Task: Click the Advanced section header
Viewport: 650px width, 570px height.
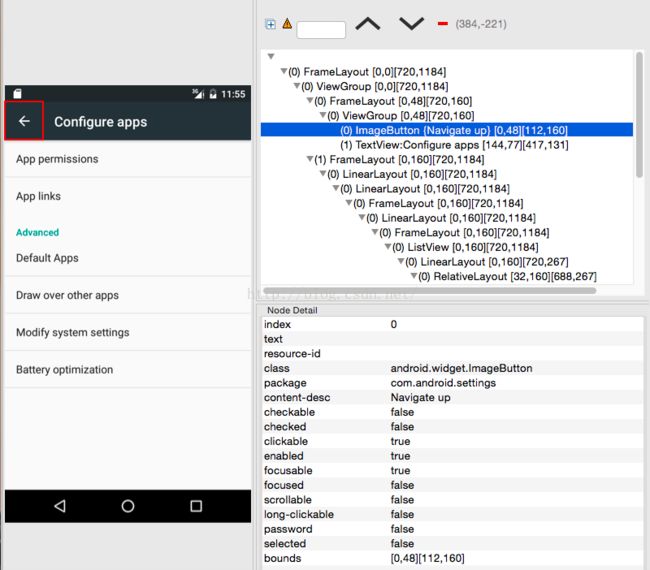Action: pos(37,232)
